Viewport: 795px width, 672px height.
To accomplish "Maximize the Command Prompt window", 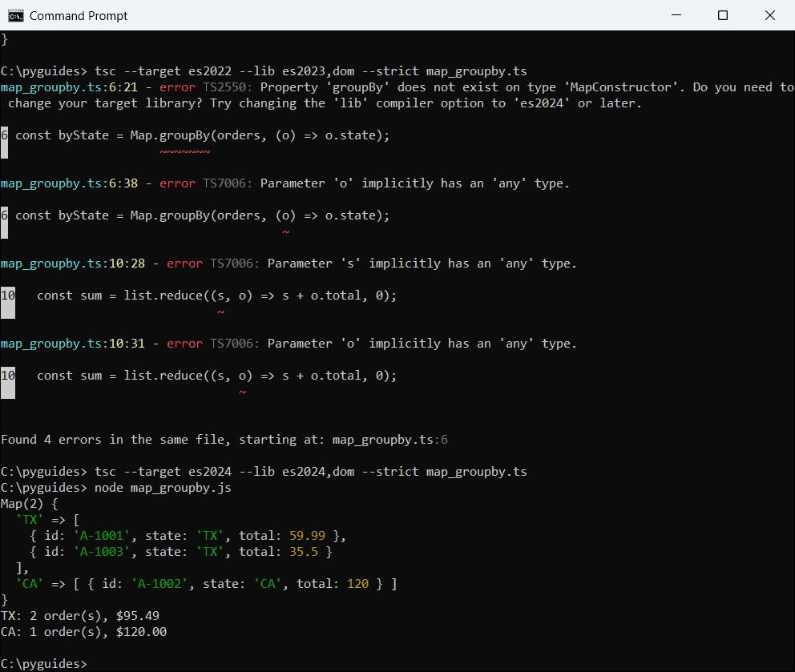I will 723,15.
